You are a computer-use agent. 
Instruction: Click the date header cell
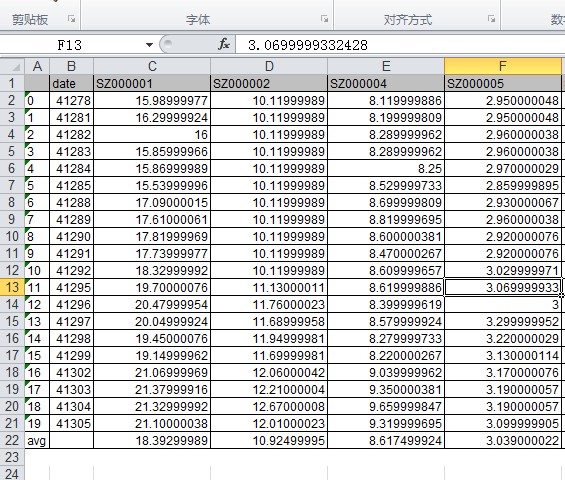coord(71,84)
